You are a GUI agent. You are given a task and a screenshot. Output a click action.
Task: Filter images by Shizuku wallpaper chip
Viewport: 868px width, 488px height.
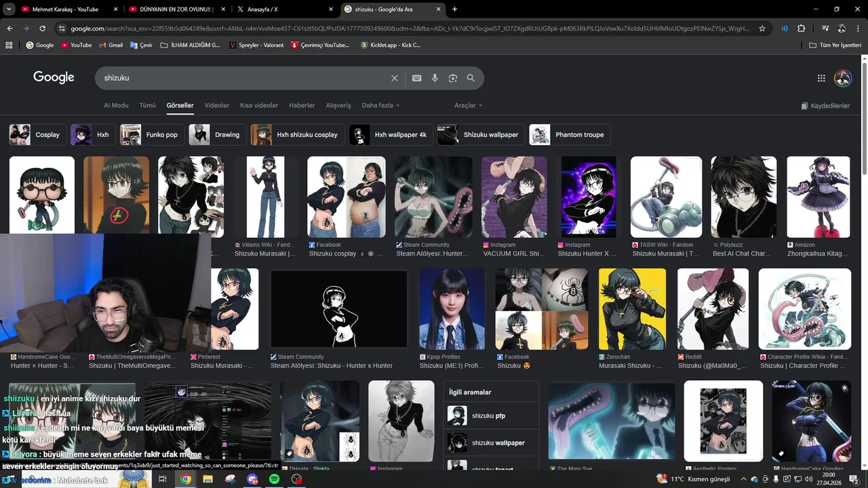[x=481, y=135]
